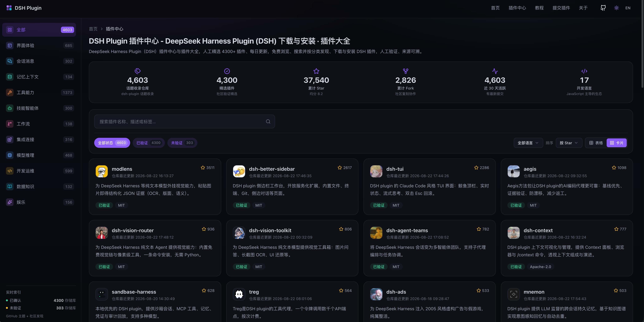644x322 pixels.
Task: Switch to 卡片 card view
Action: (617, 143)
